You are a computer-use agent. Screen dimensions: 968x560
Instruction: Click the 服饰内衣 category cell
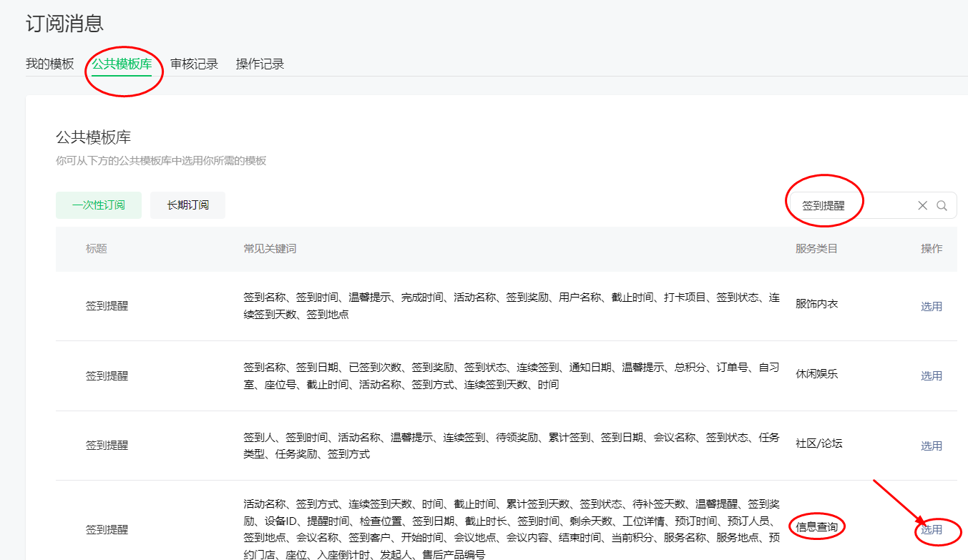[817, 303]
